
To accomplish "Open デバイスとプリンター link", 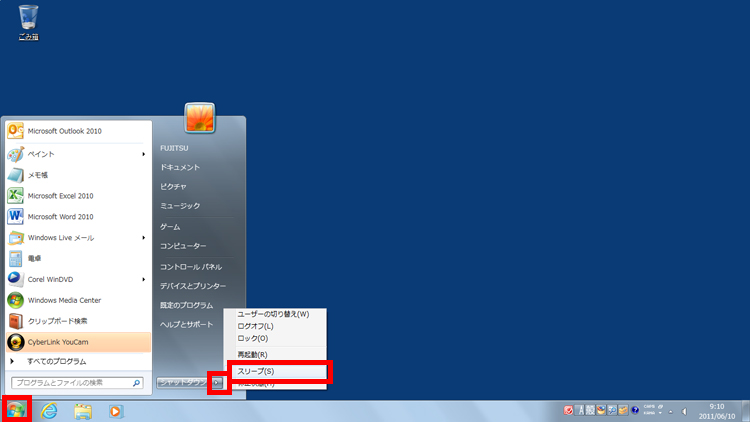I will 193,286.
